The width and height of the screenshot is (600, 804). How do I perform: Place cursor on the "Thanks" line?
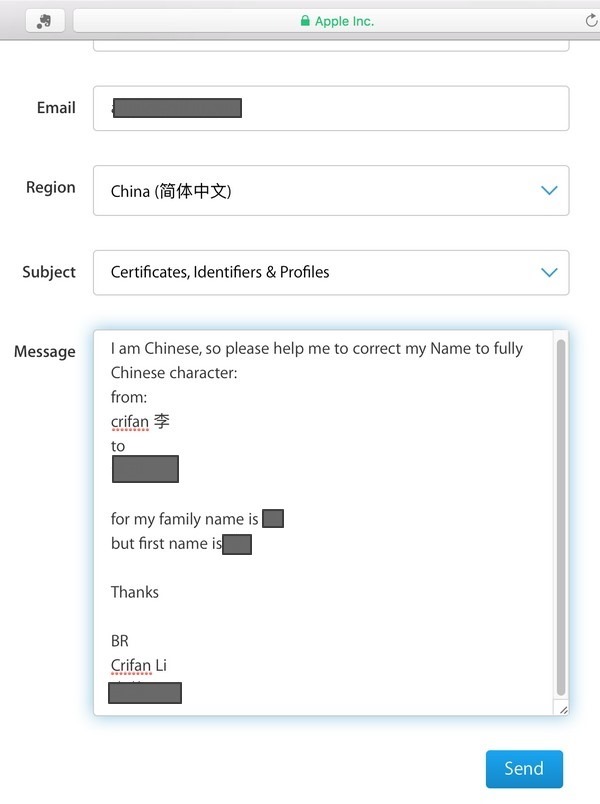pos(135,592)
